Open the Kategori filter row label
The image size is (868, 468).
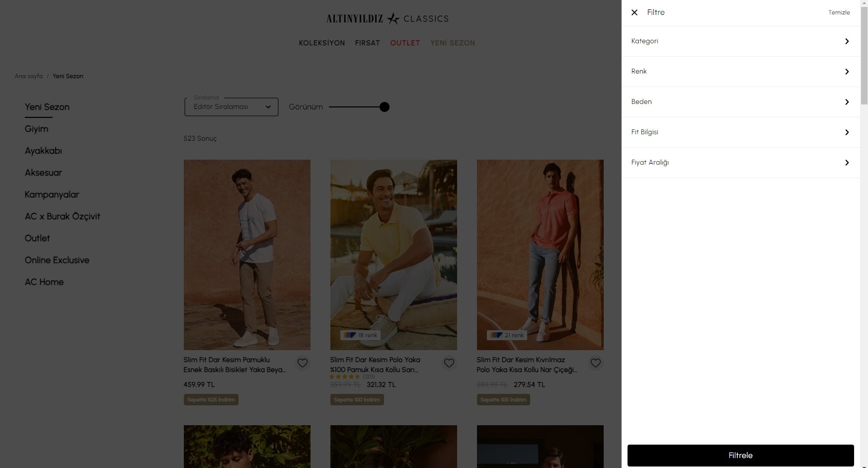(644, 41)
